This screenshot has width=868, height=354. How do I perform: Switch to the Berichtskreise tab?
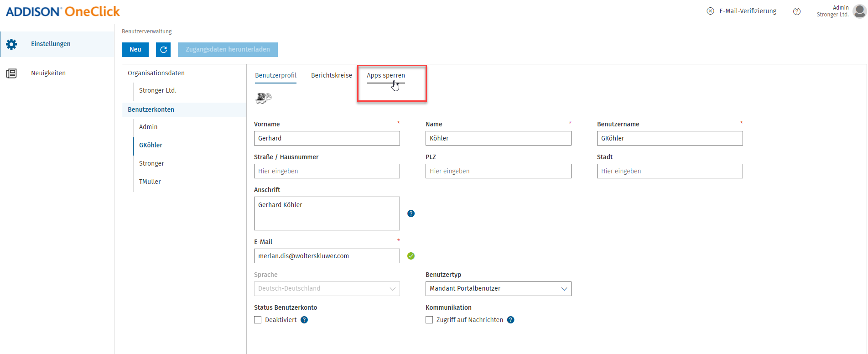tap(332, 75)
